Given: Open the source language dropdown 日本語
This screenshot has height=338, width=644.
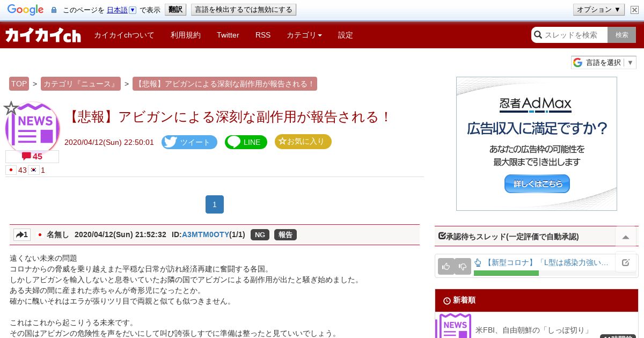Looking at the screenshot, I should [x=121, y=10].
